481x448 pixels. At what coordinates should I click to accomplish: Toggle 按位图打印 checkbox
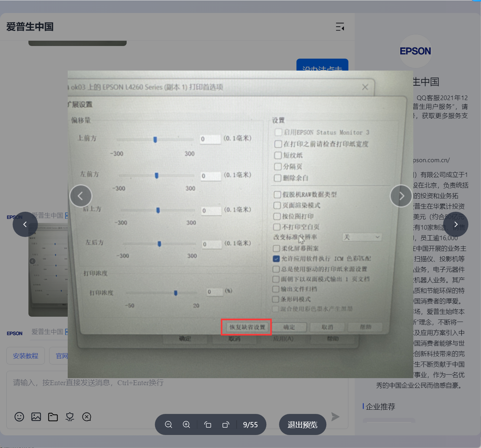277,216
